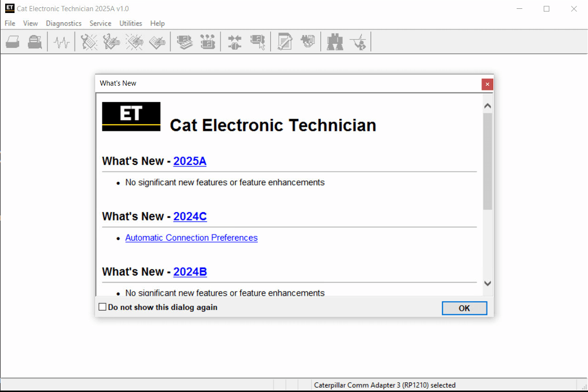This screenshot has width=588, height=392.
Task: Open the ECM Summary toolbar icon
Action: tap(185, 42)
